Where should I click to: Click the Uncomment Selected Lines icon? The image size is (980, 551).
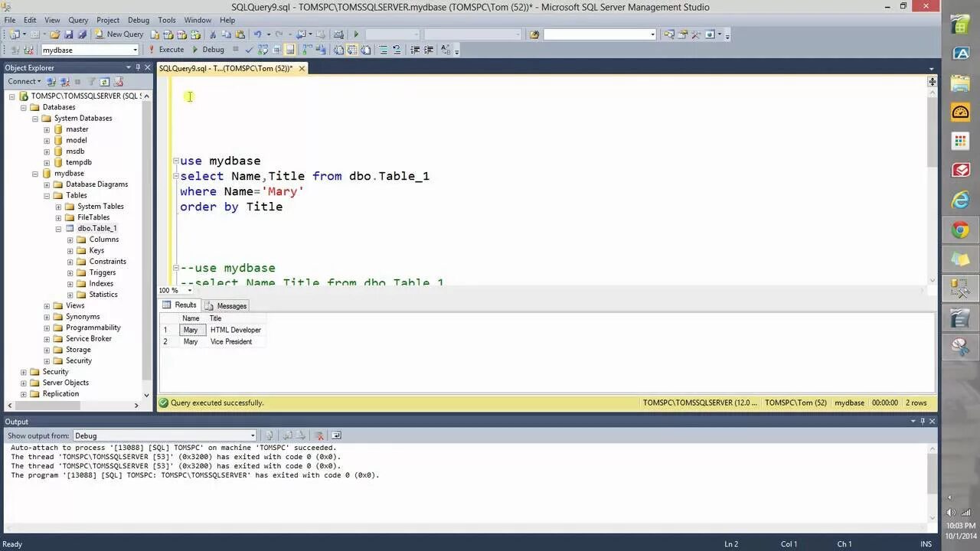click(397, 50)
